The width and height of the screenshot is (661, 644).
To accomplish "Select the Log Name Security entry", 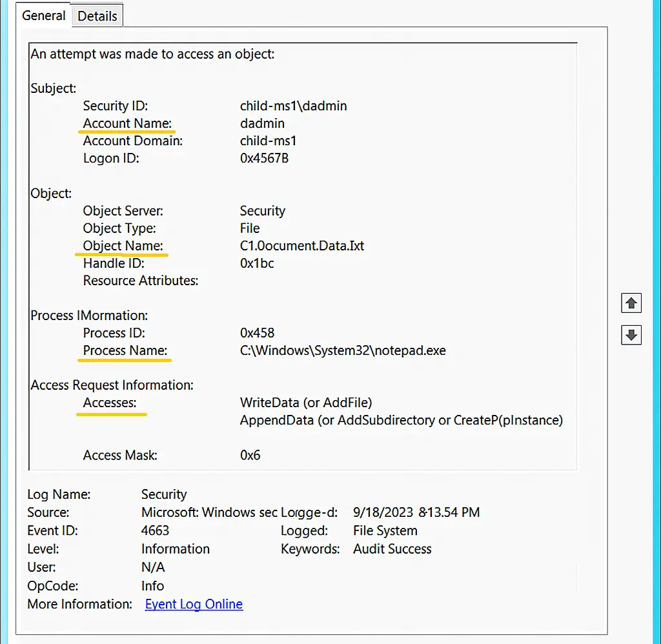I will pos(163,494).
